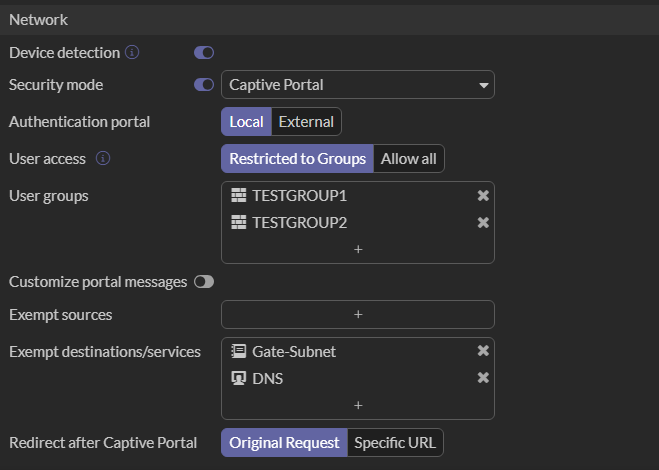Screen dimensions: 659x470
Task: Click the TESTGROUP2 group icon
Action: pyautogui.click(x=238, y=222)
